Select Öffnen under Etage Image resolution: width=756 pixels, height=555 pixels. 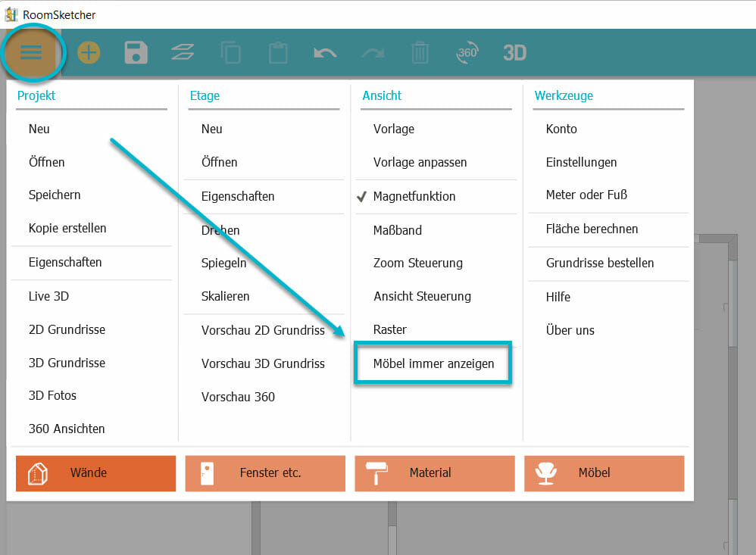220,162
